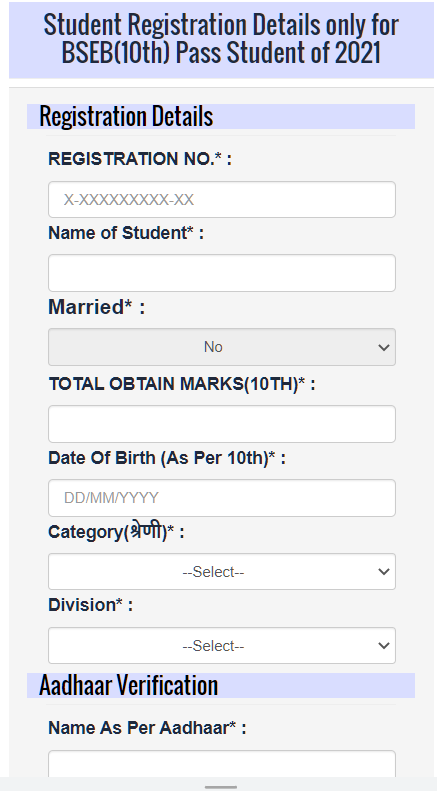Click the Student Registration Details page title
This screenshot has width=437, height=791.
[x=221, y=39]
